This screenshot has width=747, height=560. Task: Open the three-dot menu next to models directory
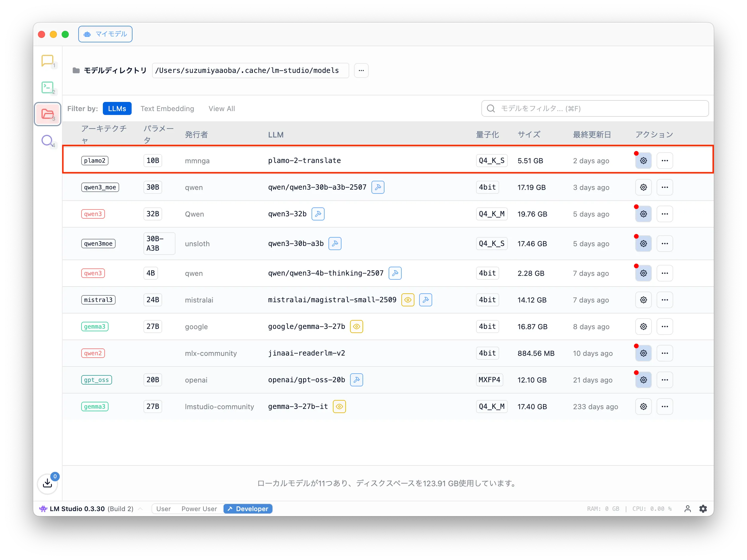[361, 71]
